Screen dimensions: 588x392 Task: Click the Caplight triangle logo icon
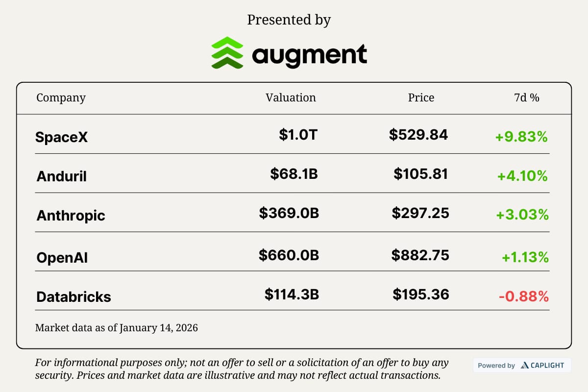pos(524,365)
